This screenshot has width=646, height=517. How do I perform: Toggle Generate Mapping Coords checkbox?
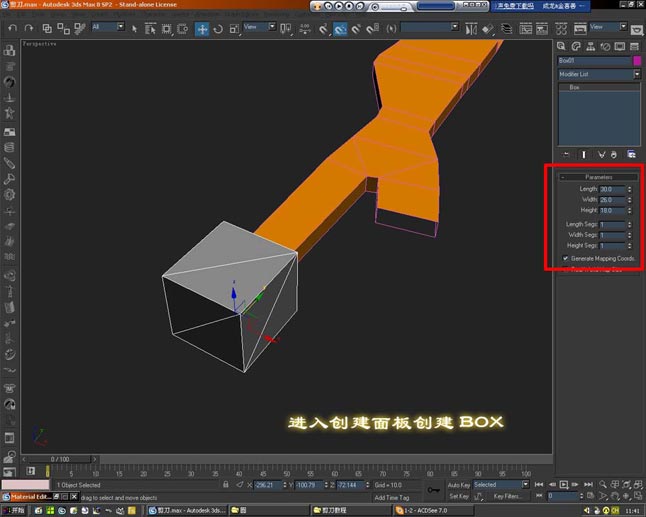[x=565, y=259]
